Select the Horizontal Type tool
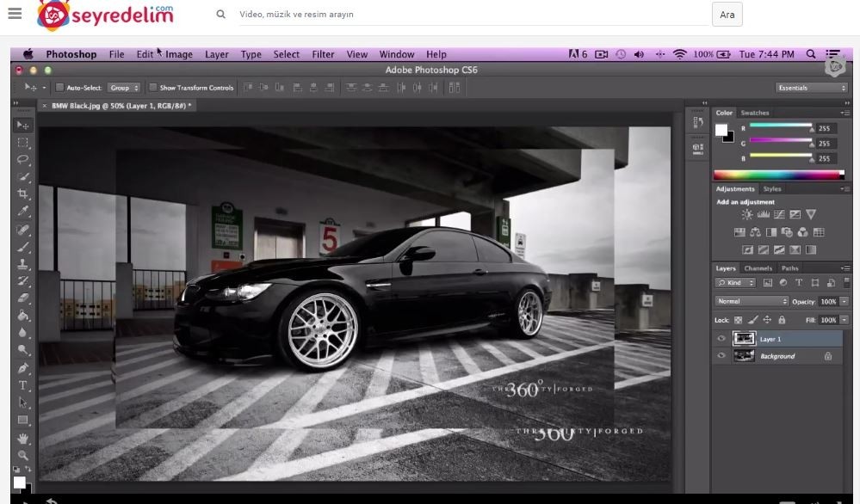Screen dimensions: 860x504 click(22, 385)
